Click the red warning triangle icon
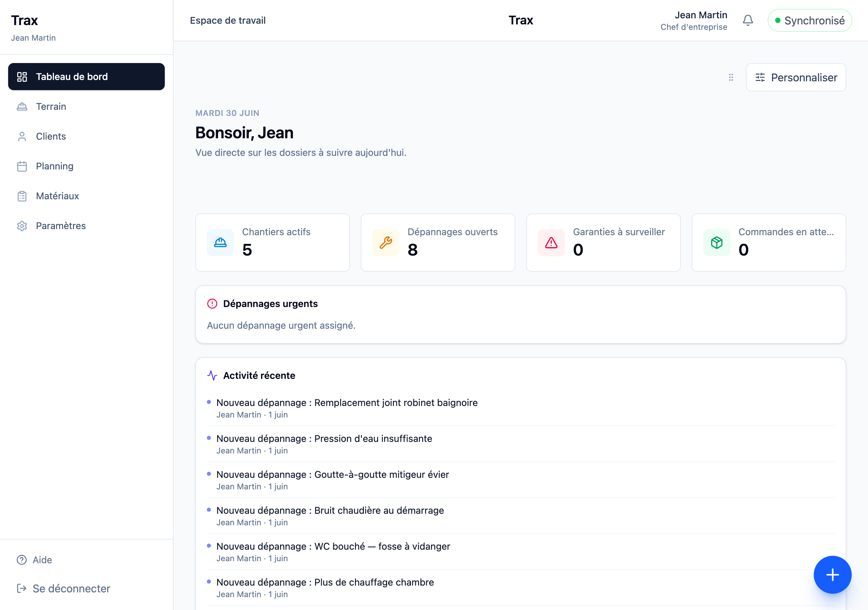The width and height of the screenshot is (868, 610). click(551, 243)
